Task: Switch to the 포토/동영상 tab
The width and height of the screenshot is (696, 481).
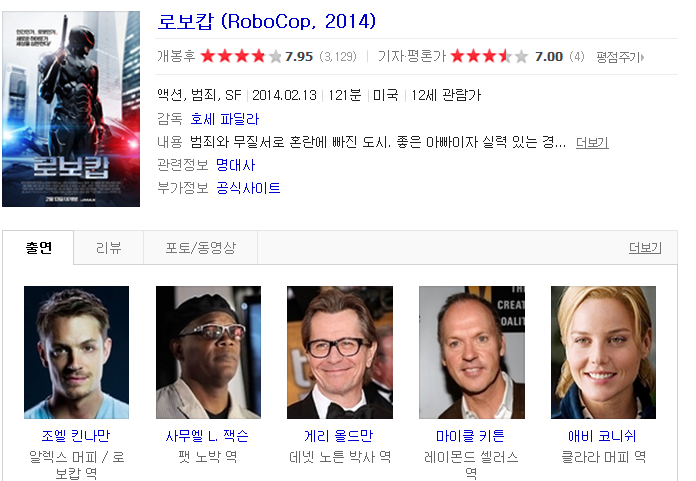Action: (201, 248)
